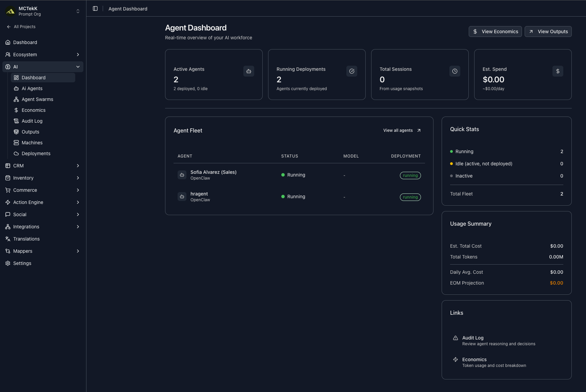Click the robot icon in Active Agents card
Viewport: 586px width, 392px height.
[248, 71]
